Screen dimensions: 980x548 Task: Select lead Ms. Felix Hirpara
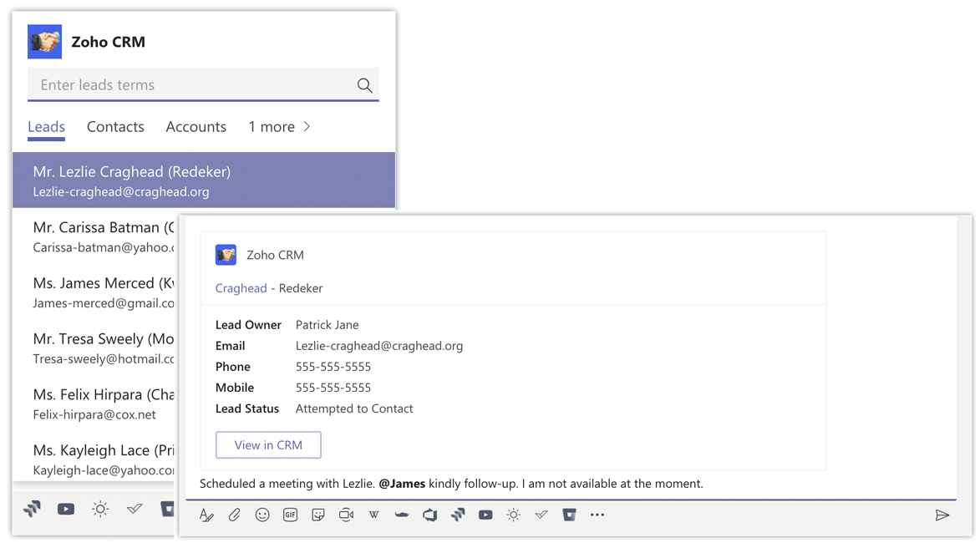(x=94, y=403)
